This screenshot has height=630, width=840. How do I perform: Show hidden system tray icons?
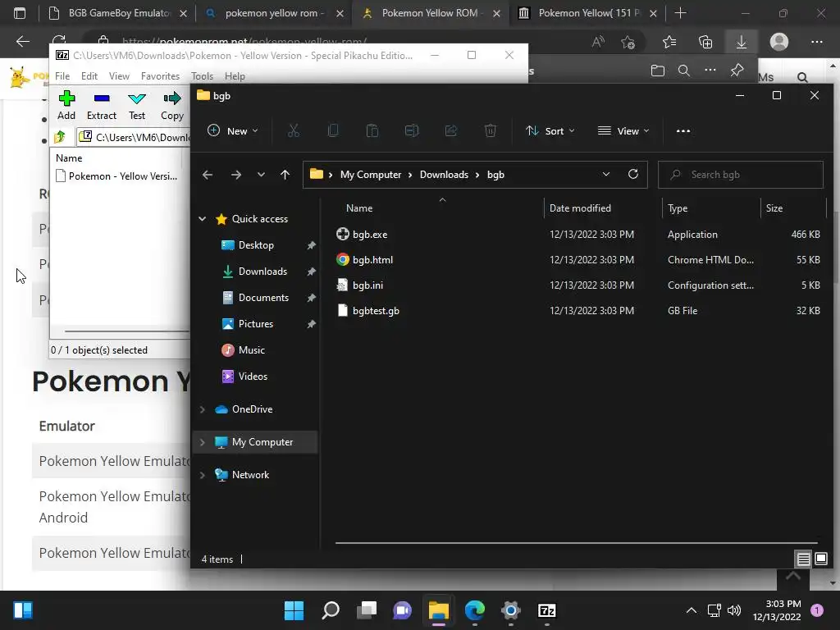[691, 610]
